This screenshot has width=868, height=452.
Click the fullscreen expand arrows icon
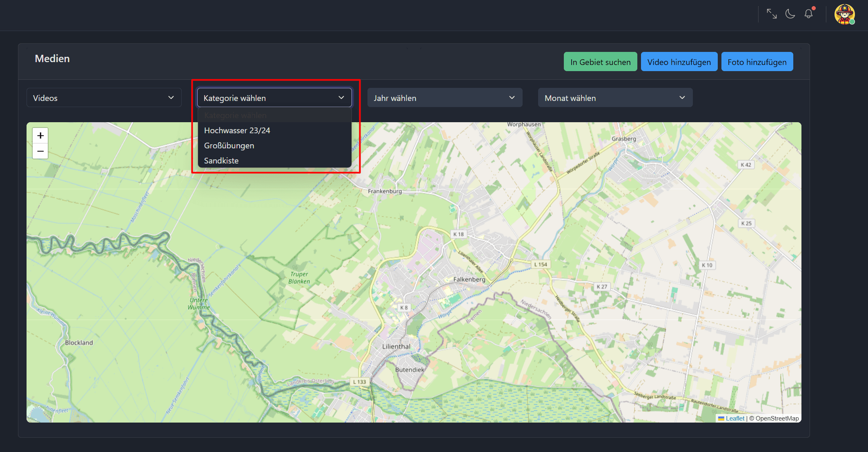pyautogui.click(x=771, y=14)
